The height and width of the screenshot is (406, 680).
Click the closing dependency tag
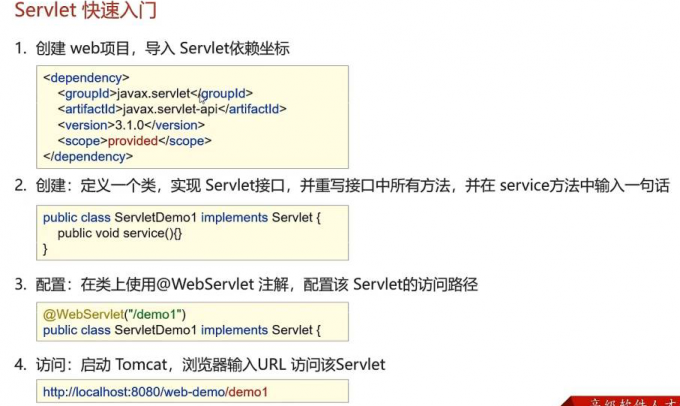(x=88, y=157)
